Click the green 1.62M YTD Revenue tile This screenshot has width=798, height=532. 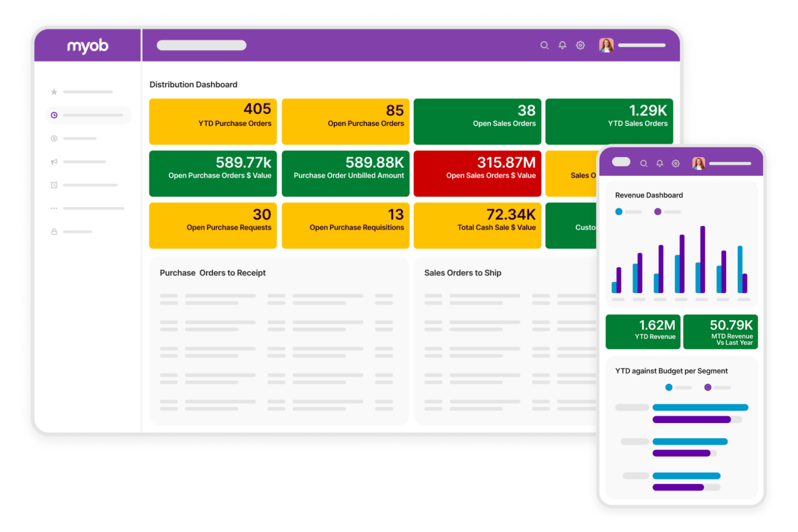(643, 331)
